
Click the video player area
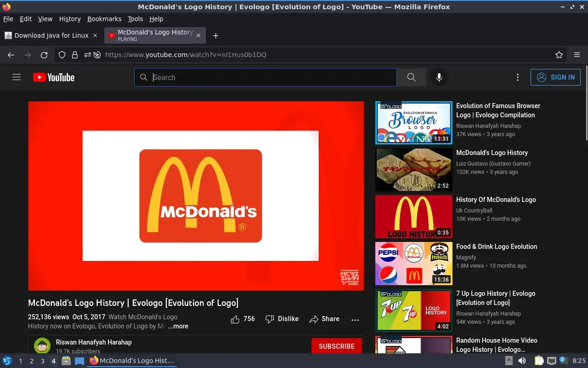coord(196,196)
